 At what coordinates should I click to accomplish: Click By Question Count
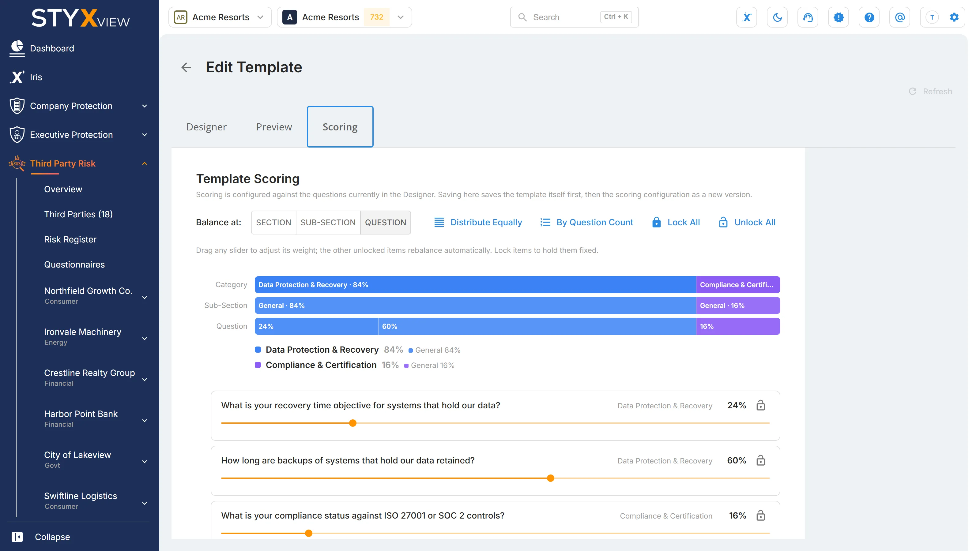coord(587,223)
